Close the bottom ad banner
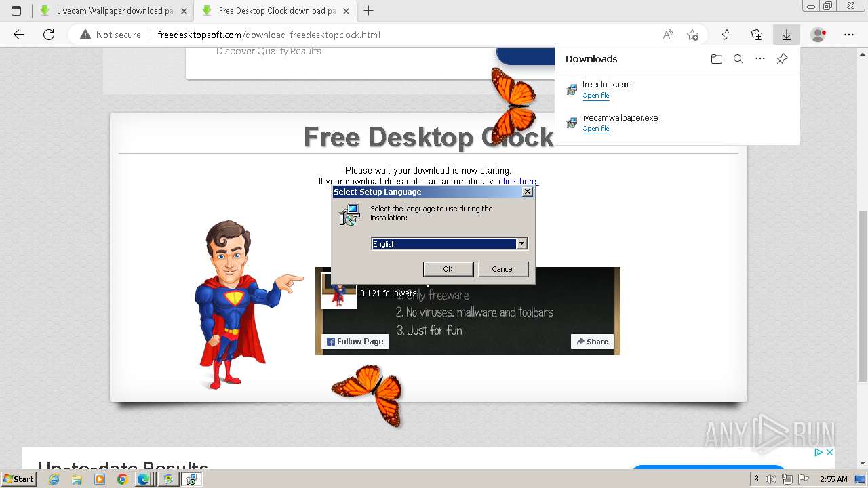 coord(829,453)
